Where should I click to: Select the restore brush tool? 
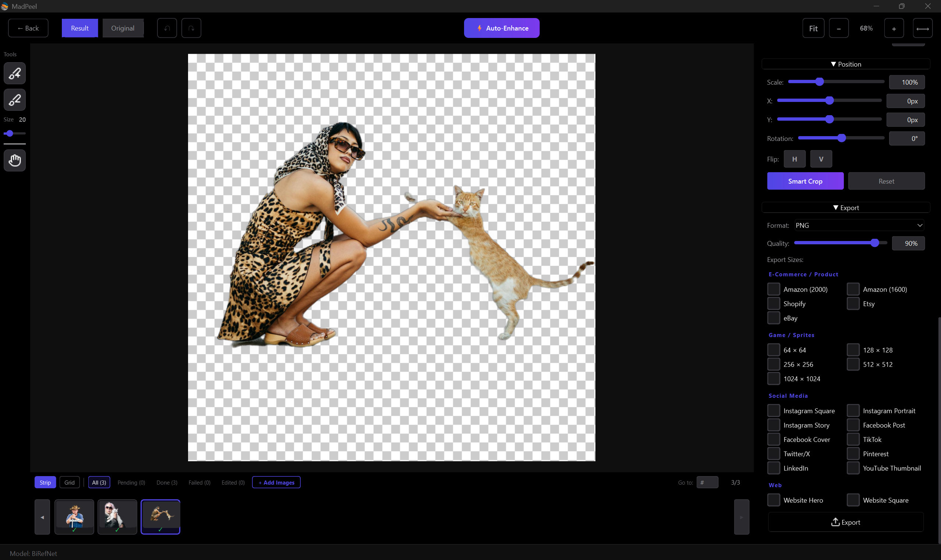point(15,73)
